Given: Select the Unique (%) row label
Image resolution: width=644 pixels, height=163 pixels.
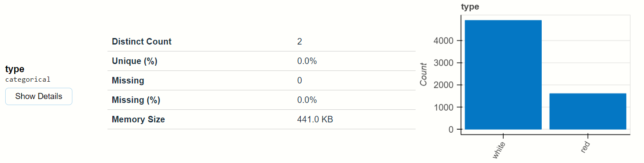Looking at the screenshot, I should 134,61.
